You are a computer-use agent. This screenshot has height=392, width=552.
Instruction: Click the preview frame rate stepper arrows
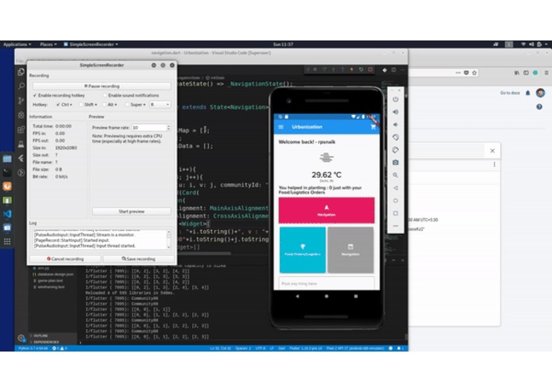click(168, 127)
